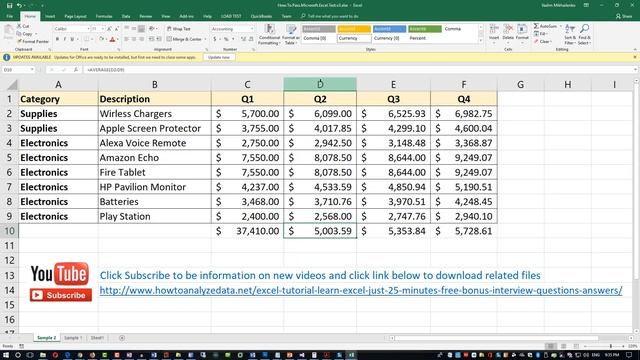Open Conditional Formatting menu
Image resolution: width=640 pixels, height=360 pixels.
point(269,35)
